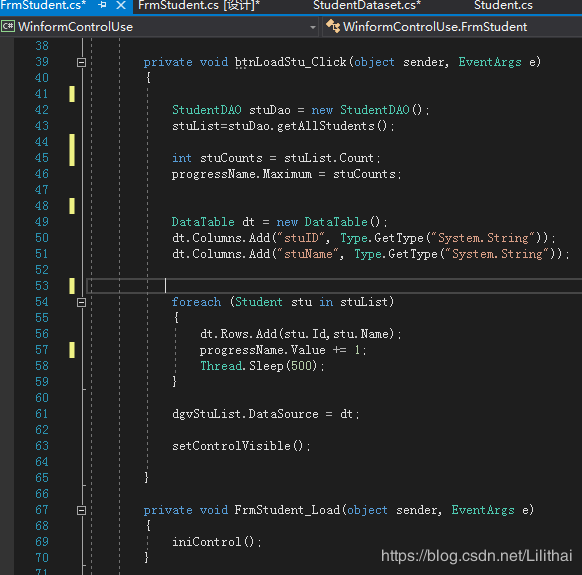Click the class icon beside WinformControlUse.FrmStudent
582x575 pixels.
pyautogui.click(x=333, y=26)
